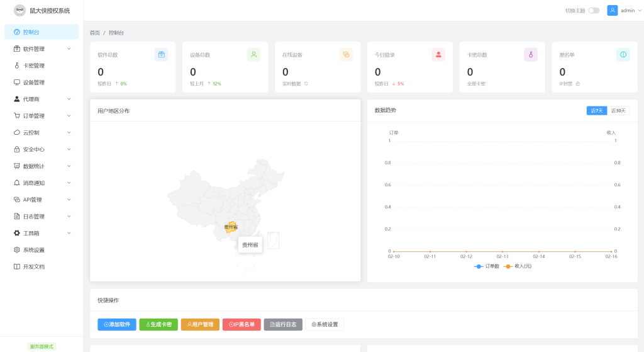Expand the 数据统计 submenu chevron
This screenshot has height=352, width=644.
[69, 166]
